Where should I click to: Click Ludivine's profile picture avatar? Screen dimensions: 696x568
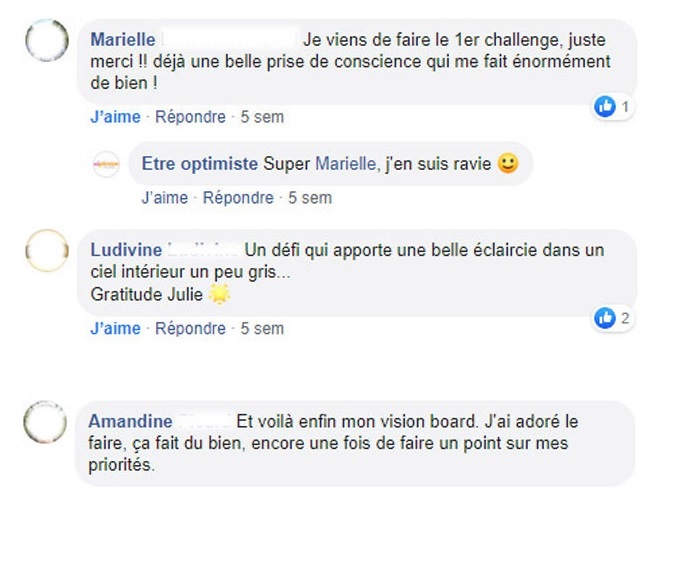pos(46,250)
